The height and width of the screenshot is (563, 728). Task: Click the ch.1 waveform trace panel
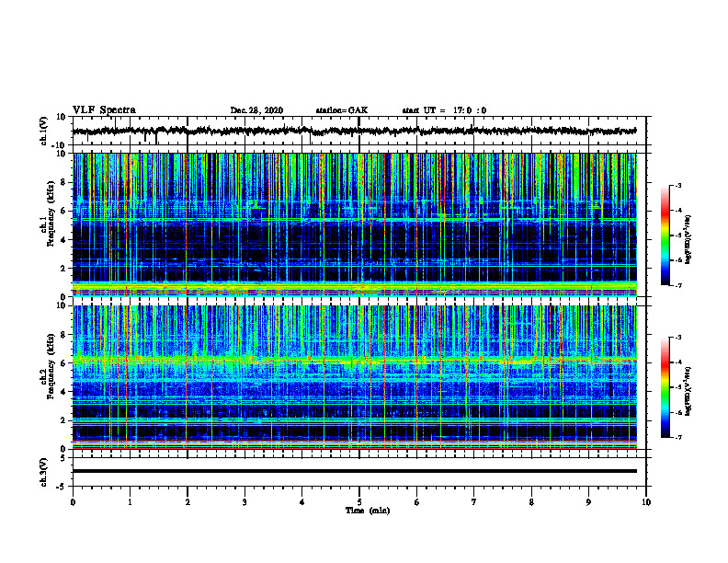coord(359,131)
